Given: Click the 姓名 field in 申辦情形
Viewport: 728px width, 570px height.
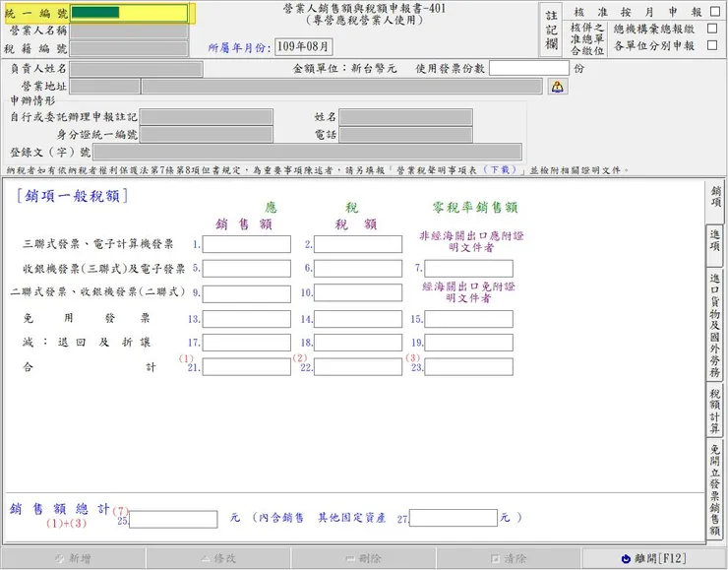Looking at the screenshot, I should (405, 117).
